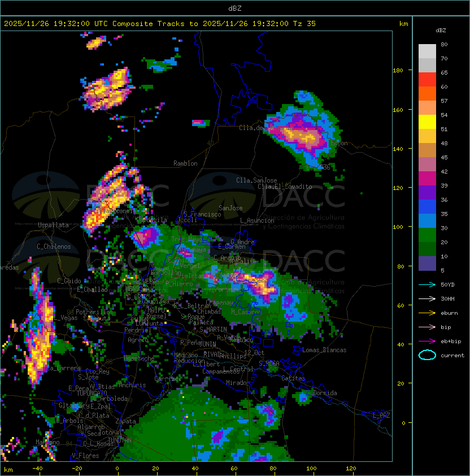Click the 'Perdriel' map label

pyautogui.click(x=138, y=330)
